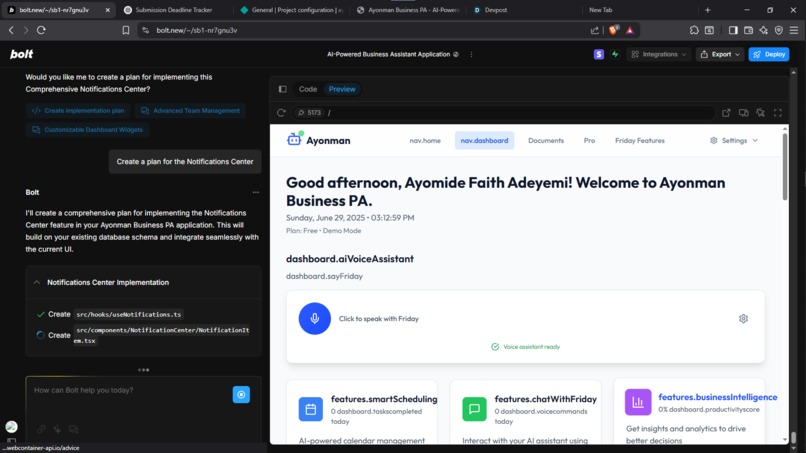Close the bolt.new browser tab

point(107,10)
